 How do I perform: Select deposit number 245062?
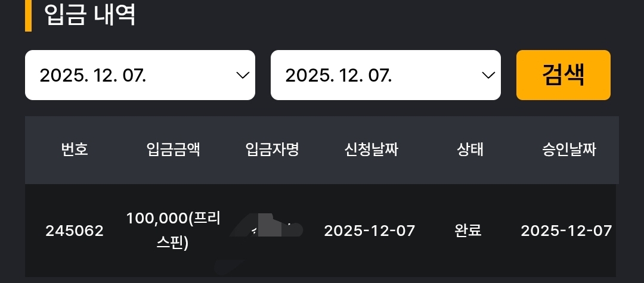(x=75, y=231)
